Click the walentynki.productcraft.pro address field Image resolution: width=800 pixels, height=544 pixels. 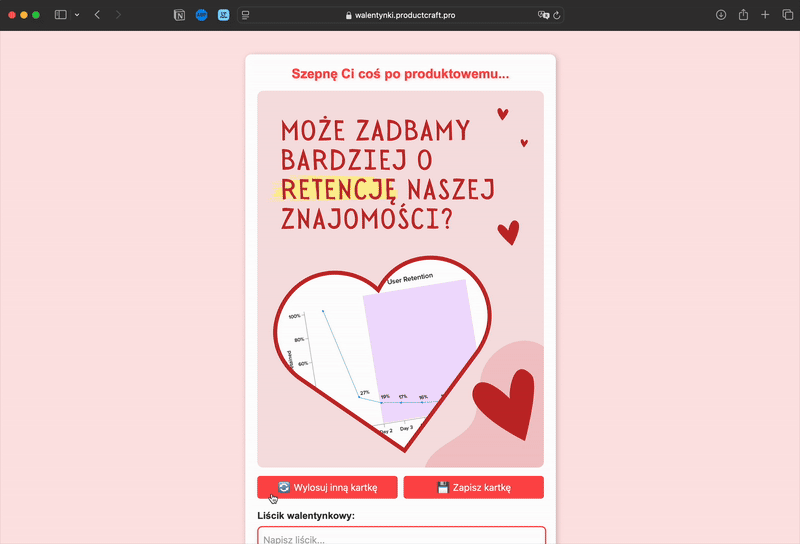click(x=401, y=15)
